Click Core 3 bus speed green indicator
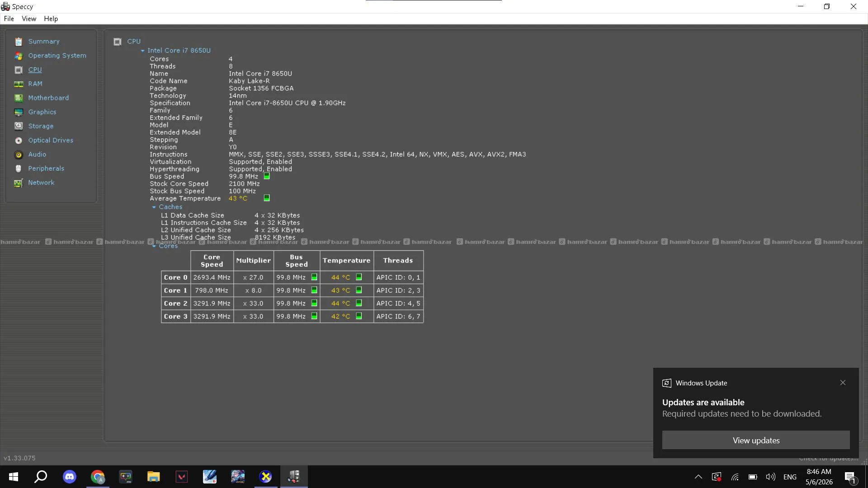The width and height of the screenshot is (868, 488). pyautogui.click(x=314, y=316)
